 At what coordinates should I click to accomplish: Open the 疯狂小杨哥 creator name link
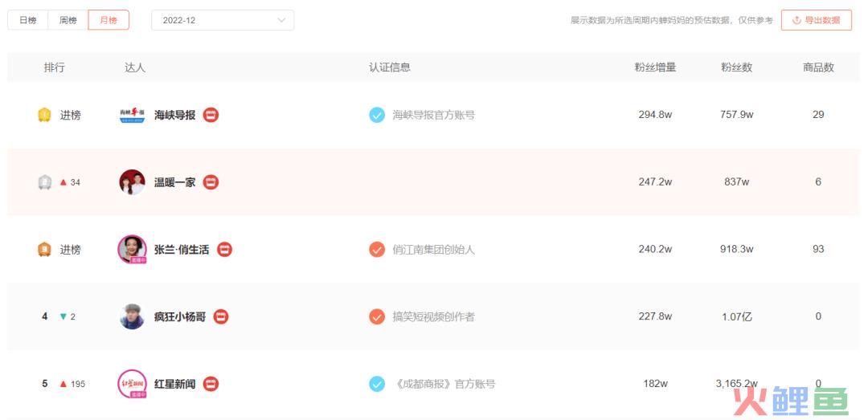[180, 316]
